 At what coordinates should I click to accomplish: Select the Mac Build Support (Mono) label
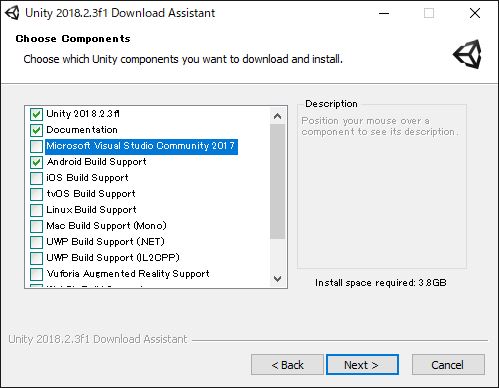106,226
